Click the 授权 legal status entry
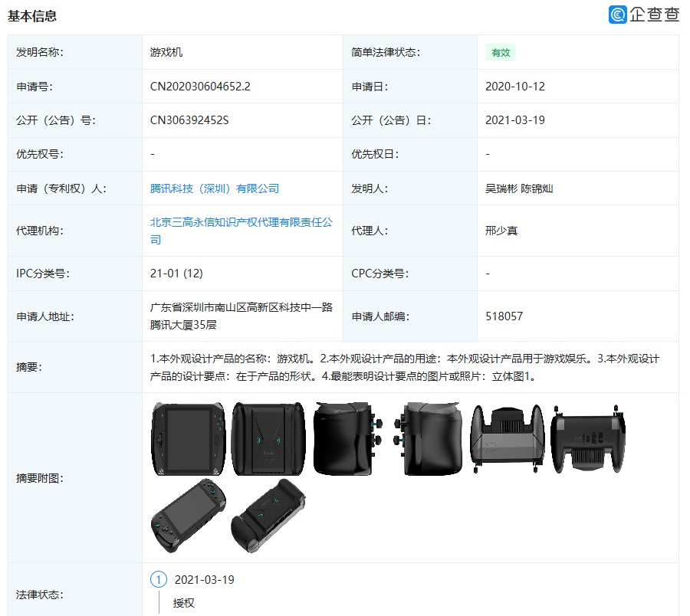Image resolution: width=690 pixels, height=616 pixels. [184, 603]
